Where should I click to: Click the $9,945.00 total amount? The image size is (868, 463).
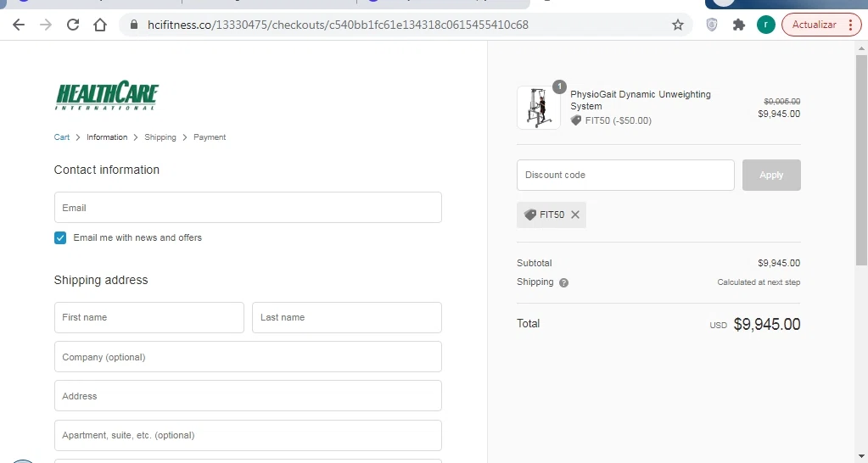click(x=767, y=324)
